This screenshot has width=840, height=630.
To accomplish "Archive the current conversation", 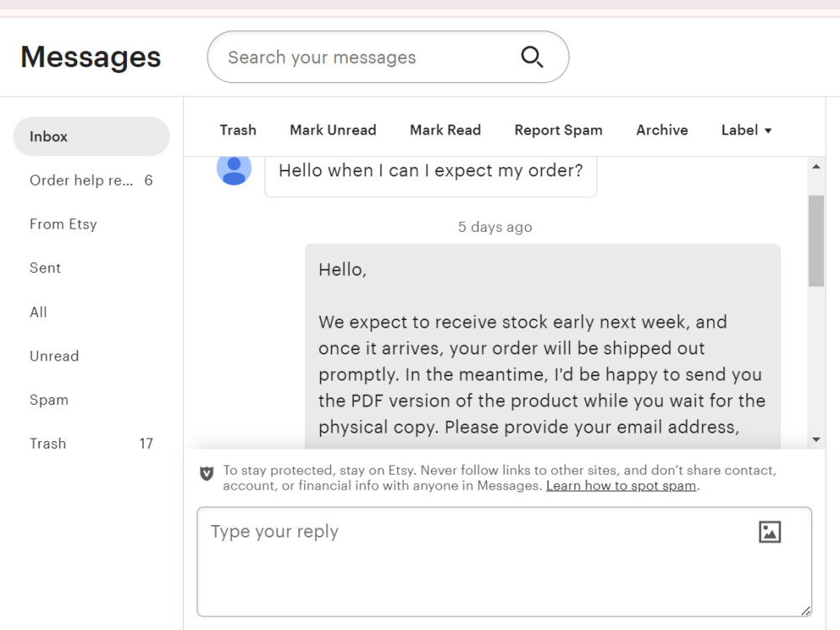I will (662, 130).
